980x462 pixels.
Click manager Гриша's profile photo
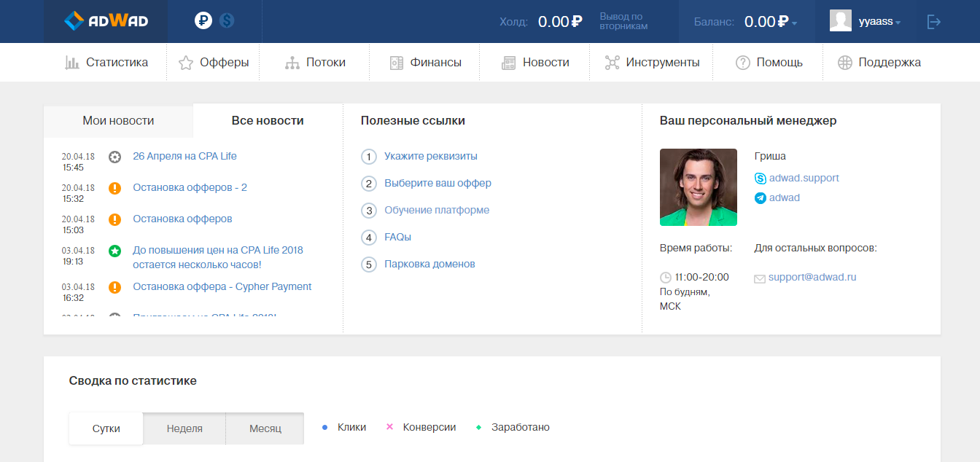pos(698,187)
